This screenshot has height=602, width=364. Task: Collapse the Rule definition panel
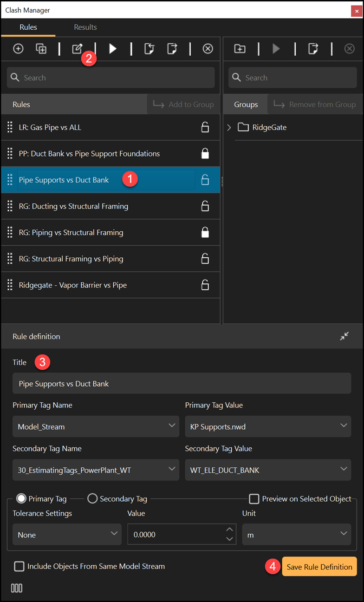click(x=344, y=336)
